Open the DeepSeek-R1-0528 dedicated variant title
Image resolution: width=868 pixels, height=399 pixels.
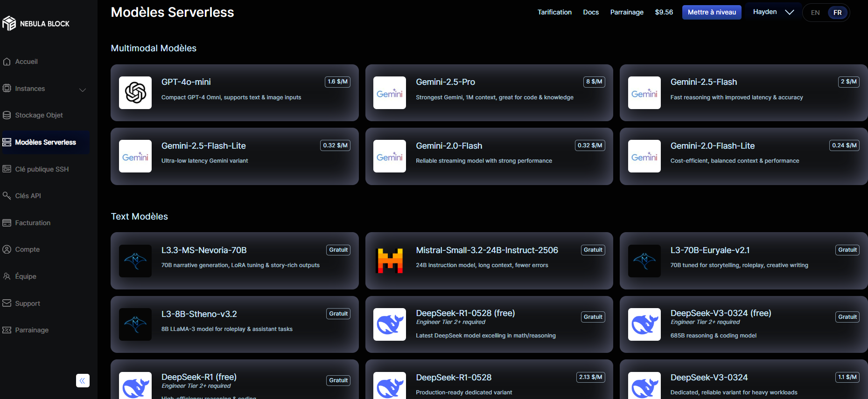[x=454, y=378]
